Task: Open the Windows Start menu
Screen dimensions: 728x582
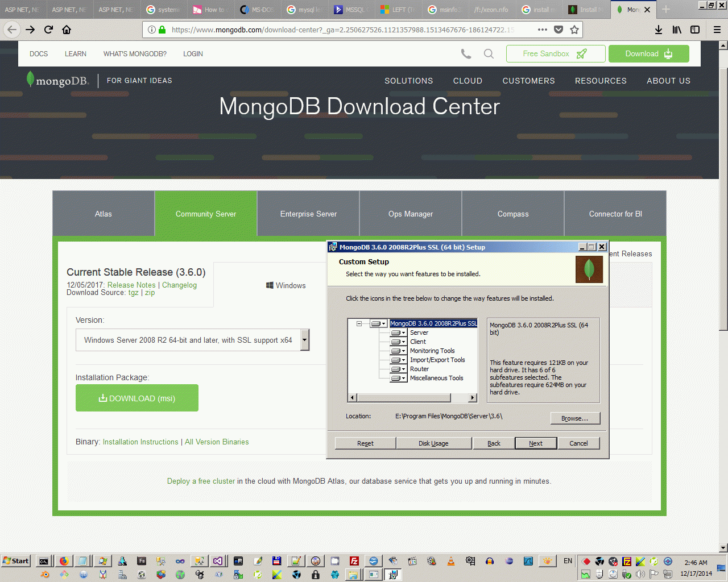Action: coord(16,561)
